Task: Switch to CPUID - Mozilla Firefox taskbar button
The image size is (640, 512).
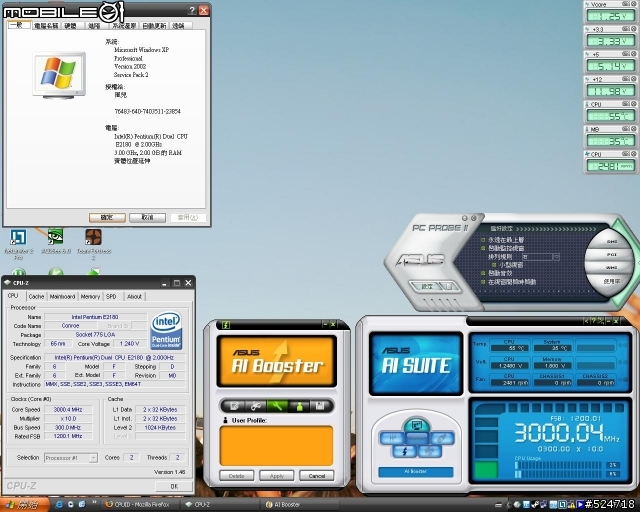Action: pyautogui.click(x=139, y=505)
